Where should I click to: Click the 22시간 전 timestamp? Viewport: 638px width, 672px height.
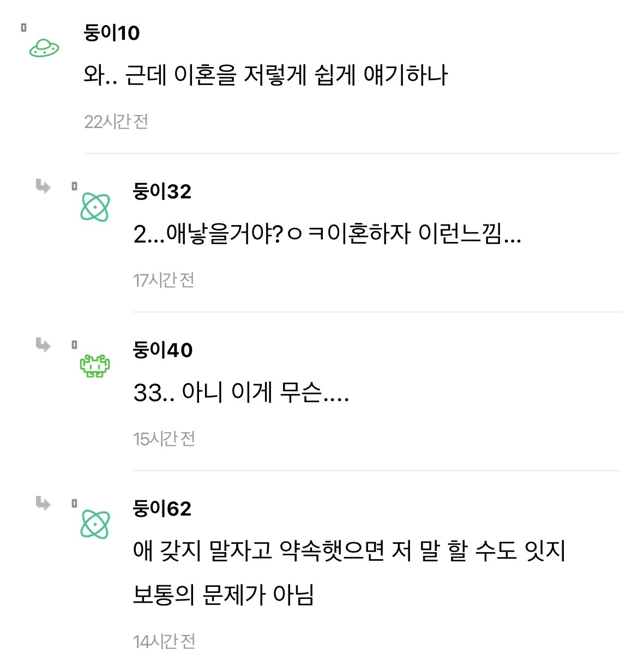116,122
